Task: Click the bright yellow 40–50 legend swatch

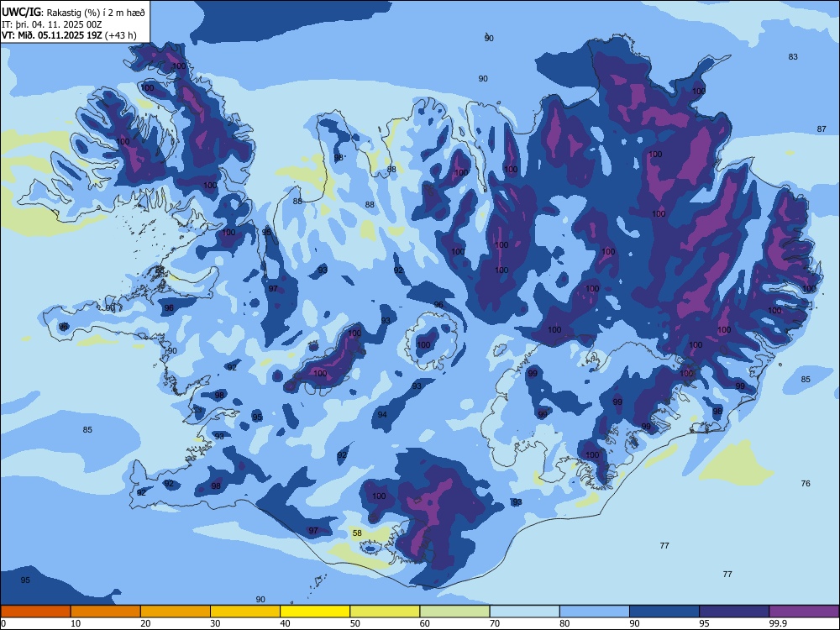Action: (x=315, y=612)
